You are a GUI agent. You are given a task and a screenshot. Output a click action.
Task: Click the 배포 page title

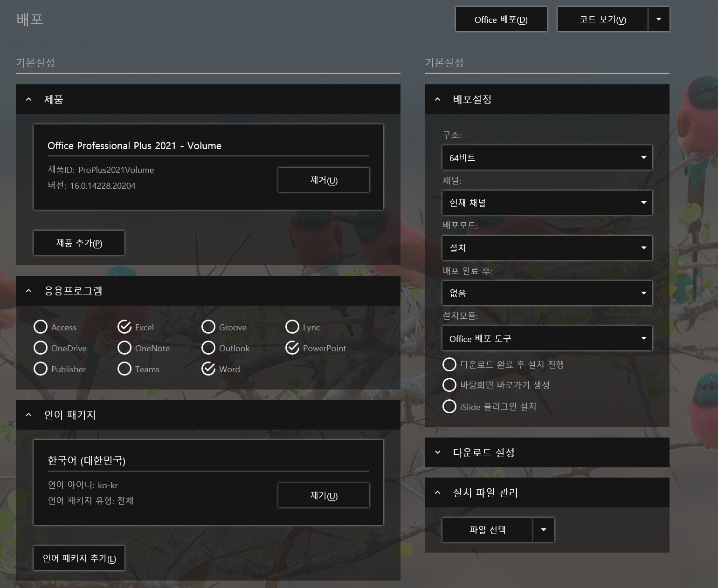(30, 20)
